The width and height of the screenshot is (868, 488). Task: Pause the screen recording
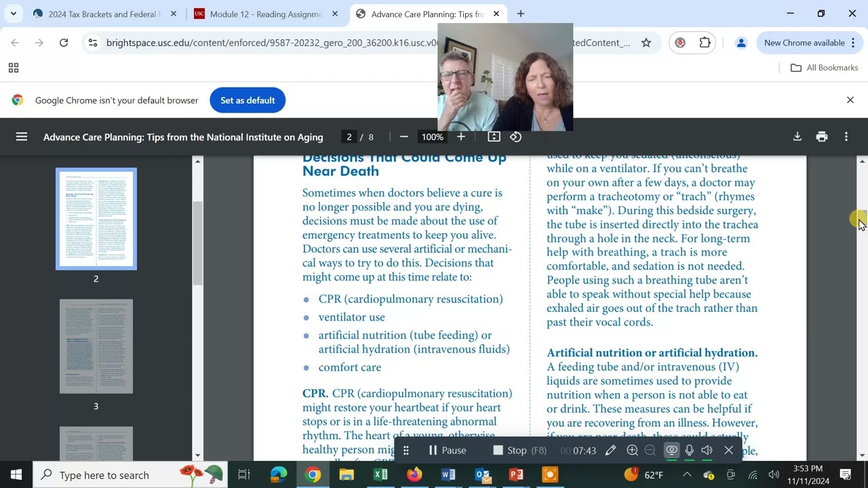[447, 450]
